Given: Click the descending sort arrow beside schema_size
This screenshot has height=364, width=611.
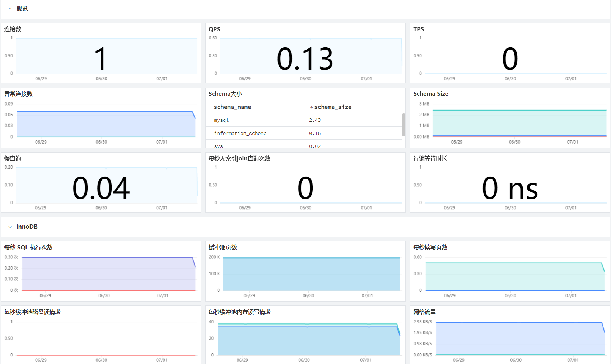Looking at the screenshot, I should pyautogui.click(x=311, y=107).
